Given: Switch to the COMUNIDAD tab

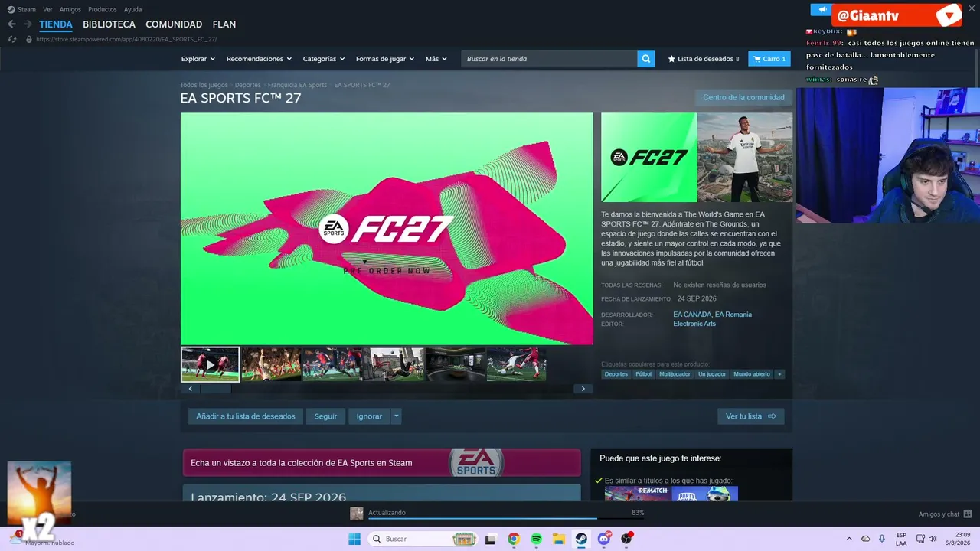Looking at the screenshot, I should coord(174,24).
